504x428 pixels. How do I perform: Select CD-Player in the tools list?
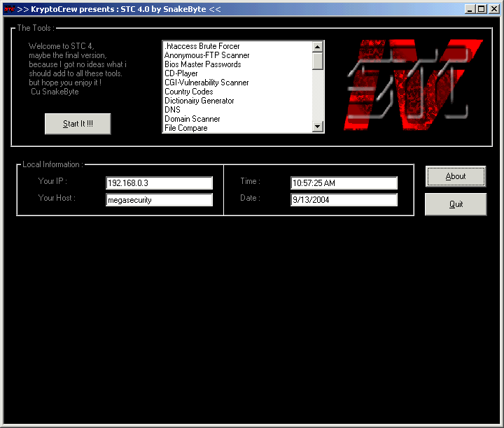click(x=181, y=73)
